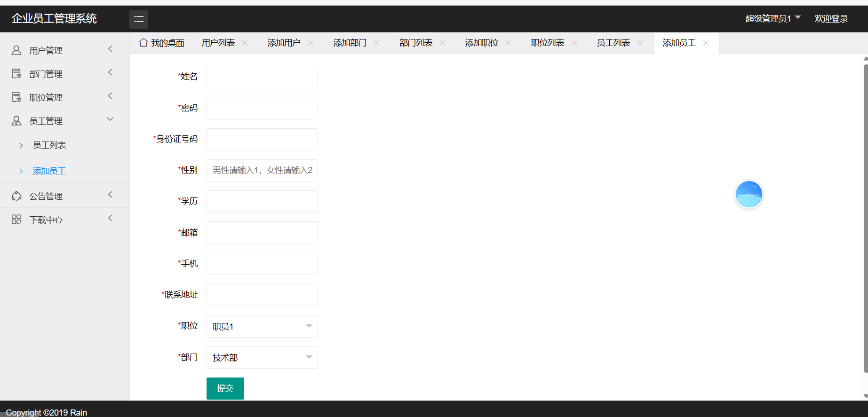Focus the 性别 input field
Viewport: 868px width, 417px height.
262,170
